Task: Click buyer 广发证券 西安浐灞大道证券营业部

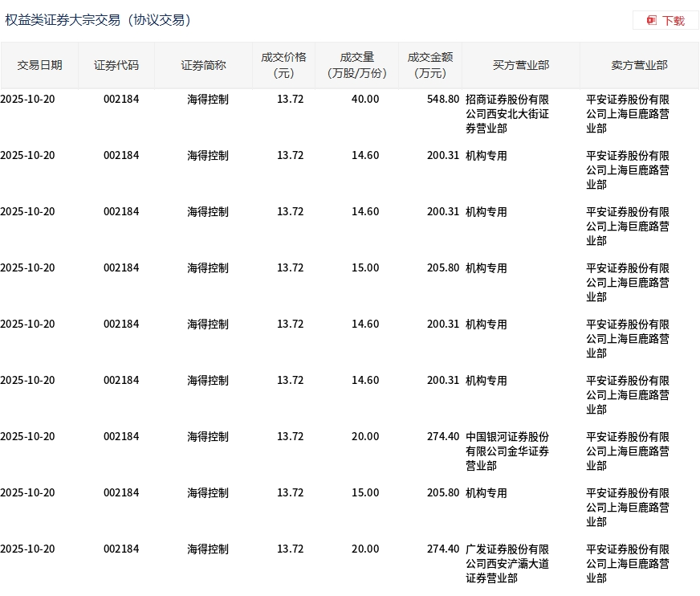Action: coord(507,563)
